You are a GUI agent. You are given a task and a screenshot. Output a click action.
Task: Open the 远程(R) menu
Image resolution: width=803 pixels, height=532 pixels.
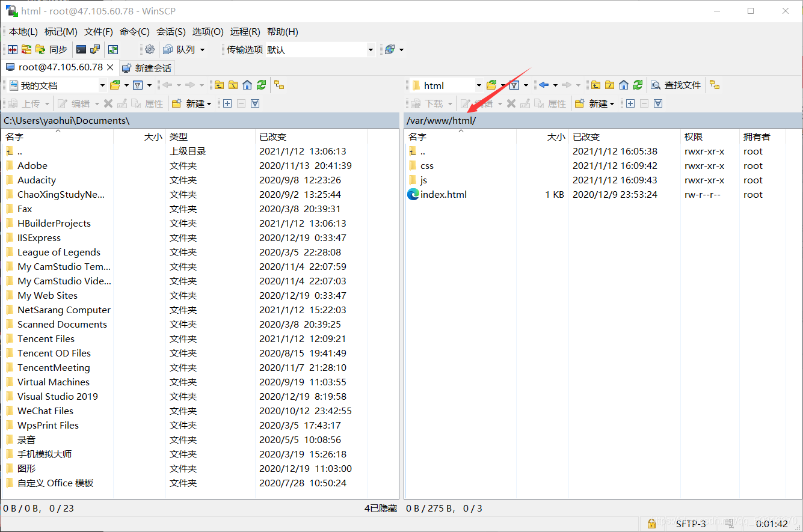pos(245,32)
